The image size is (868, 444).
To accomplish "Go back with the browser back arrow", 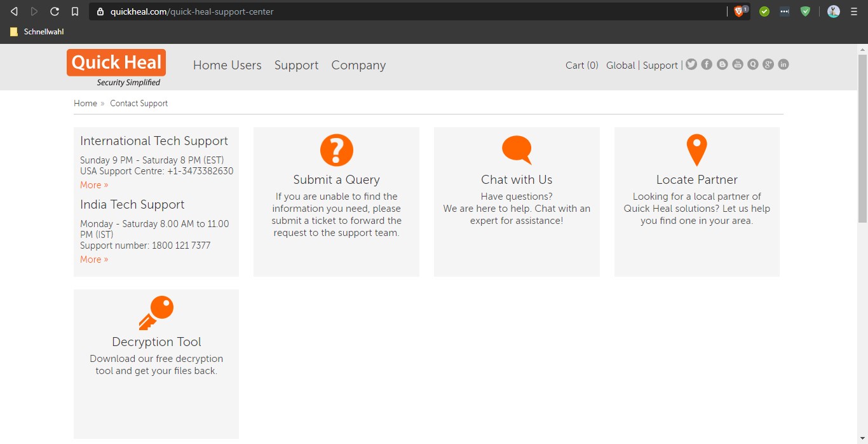I will click(14, 11).
